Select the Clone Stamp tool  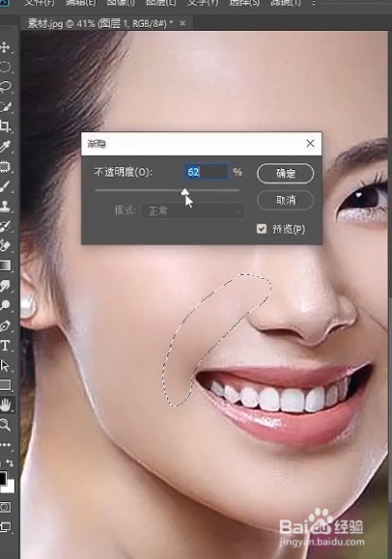pyautogui.click(x=5, y=206)
